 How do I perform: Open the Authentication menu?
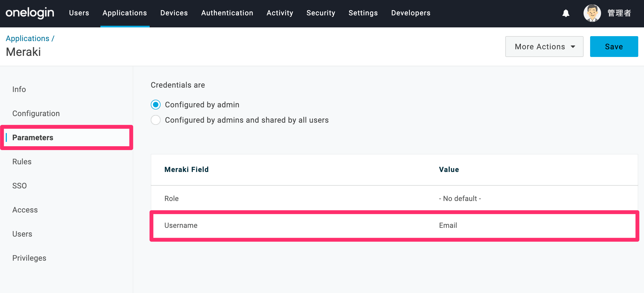pyautogui.click(x=227, y=13)
